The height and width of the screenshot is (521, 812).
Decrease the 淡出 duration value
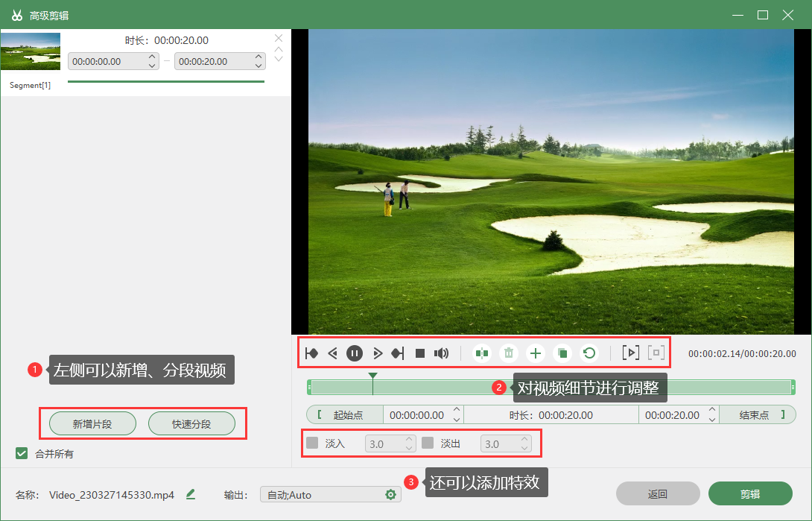tap(524, 448)
